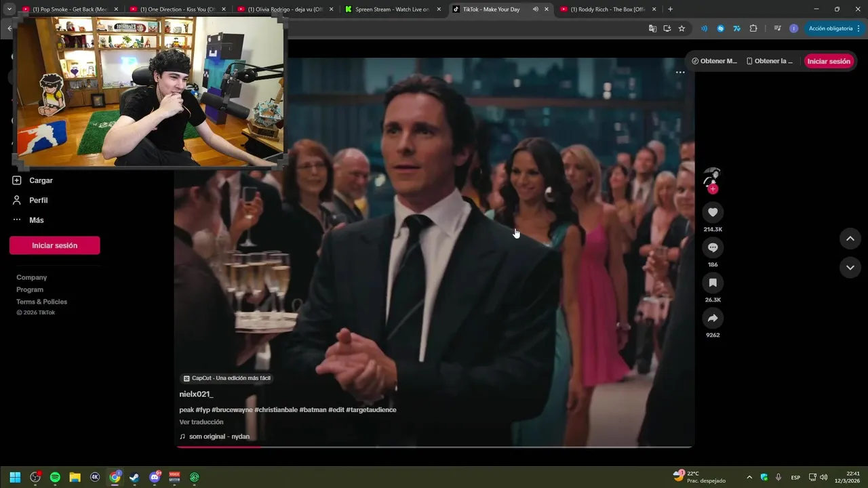Screen dimensions: 868x488
Task: Open Steam from the taskbar
Action: click(x=134, y=477)
